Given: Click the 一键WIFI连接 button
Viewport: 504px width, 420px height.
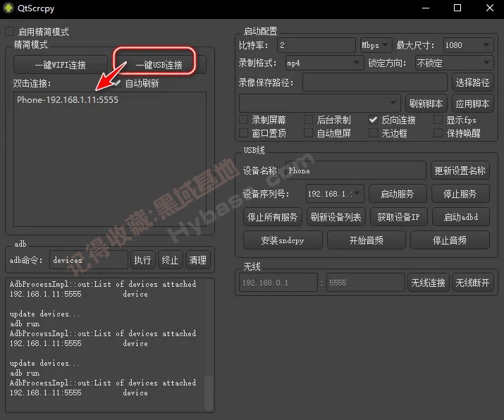Looking at the screenshot, I should click(61, 65).
